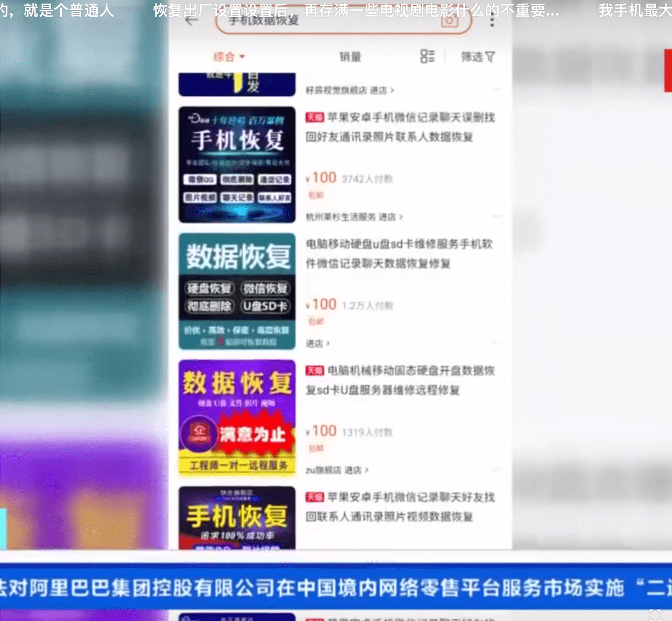
Task: Open the title 苹果安卓手机微信记录聊天误删找回好友通讯录
Action: coord(400,127)
